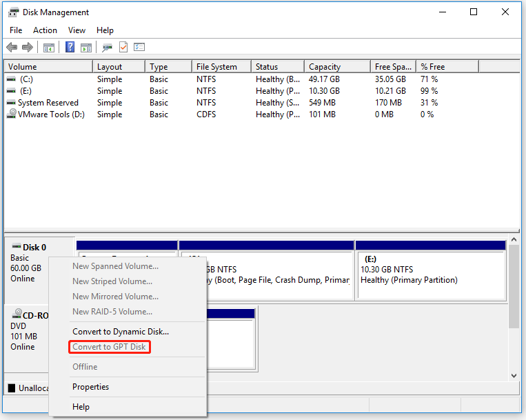Click the disk pane scrollbar thumb

(x=514, y=286)
